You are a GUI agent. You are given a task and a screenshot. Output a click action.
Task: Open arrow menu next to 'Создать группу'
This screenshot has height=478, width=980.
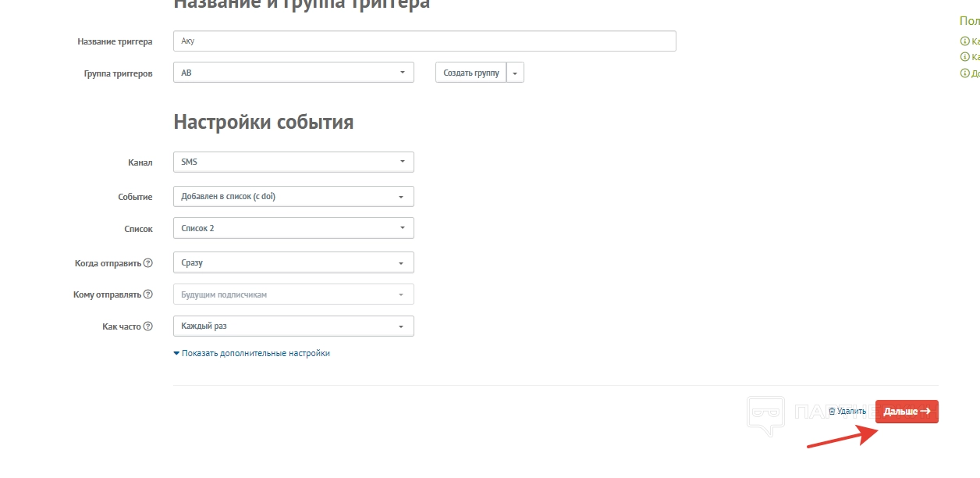[515, 73]
